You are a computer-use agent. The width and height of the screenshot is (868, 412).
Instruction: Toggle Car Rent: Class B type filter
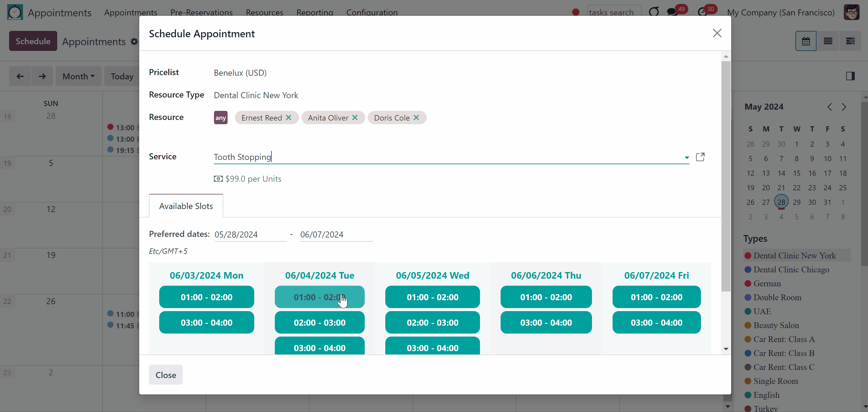pos(784,353)
